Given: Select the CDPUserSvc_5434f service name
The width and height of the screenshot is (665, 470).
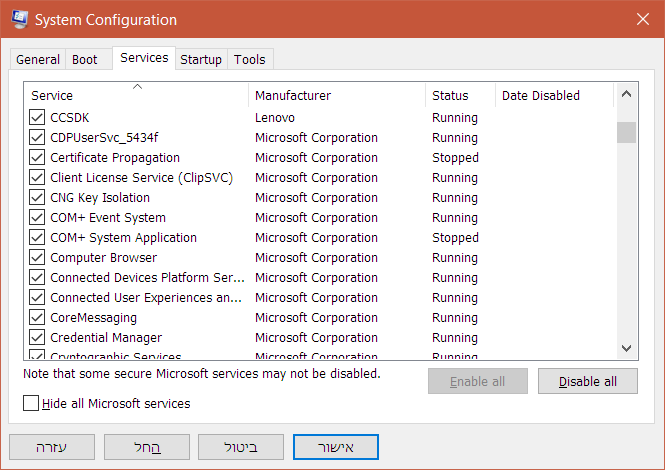Looking at the screenshot, I should click(104, 137).
